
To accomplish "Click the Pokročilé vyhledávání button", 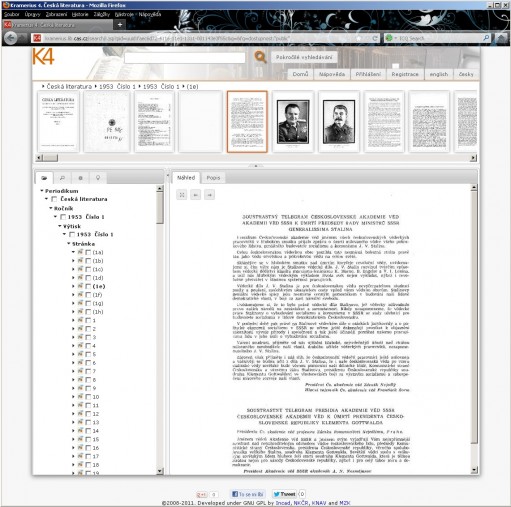I will pos(304,57).
